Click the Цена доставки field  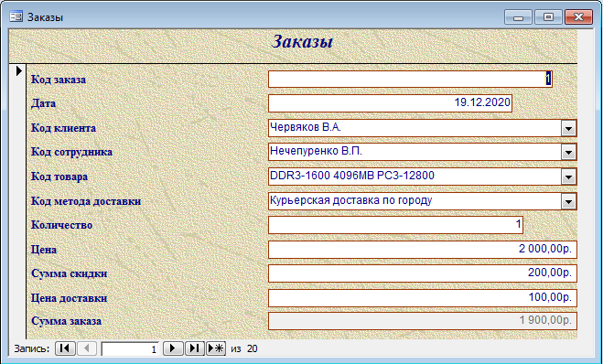point(422,298)
